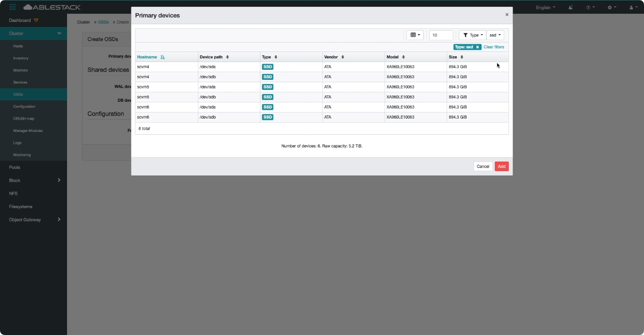The height and width of the screenshot is (335, 644).
Task: Sort table by Device path column
Action: coord(229,57)
